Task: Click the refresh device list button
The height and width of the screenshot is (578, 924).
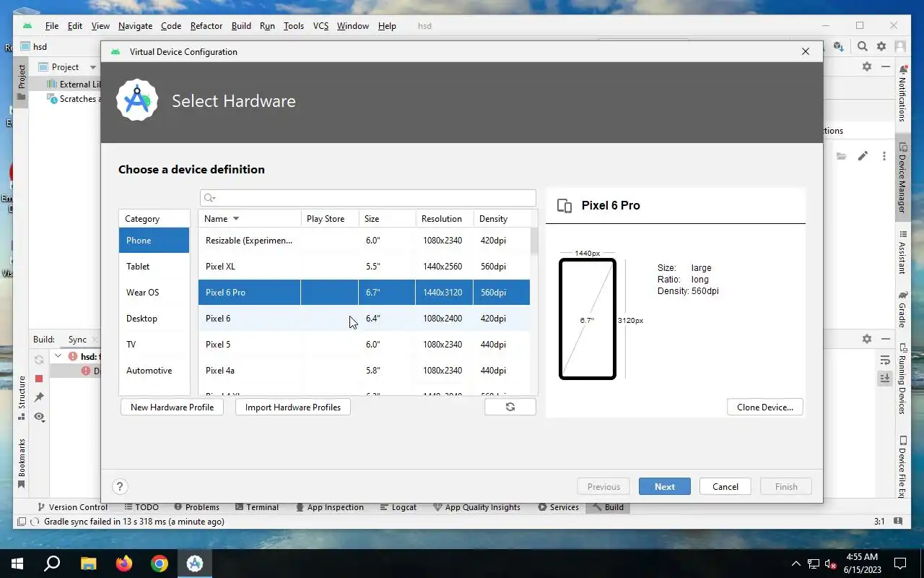Action: coord(510,407)
